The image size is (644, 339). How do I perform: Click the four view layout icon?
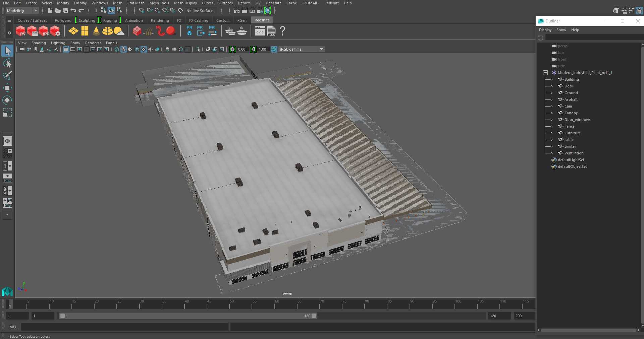click(x=7, y=153)
